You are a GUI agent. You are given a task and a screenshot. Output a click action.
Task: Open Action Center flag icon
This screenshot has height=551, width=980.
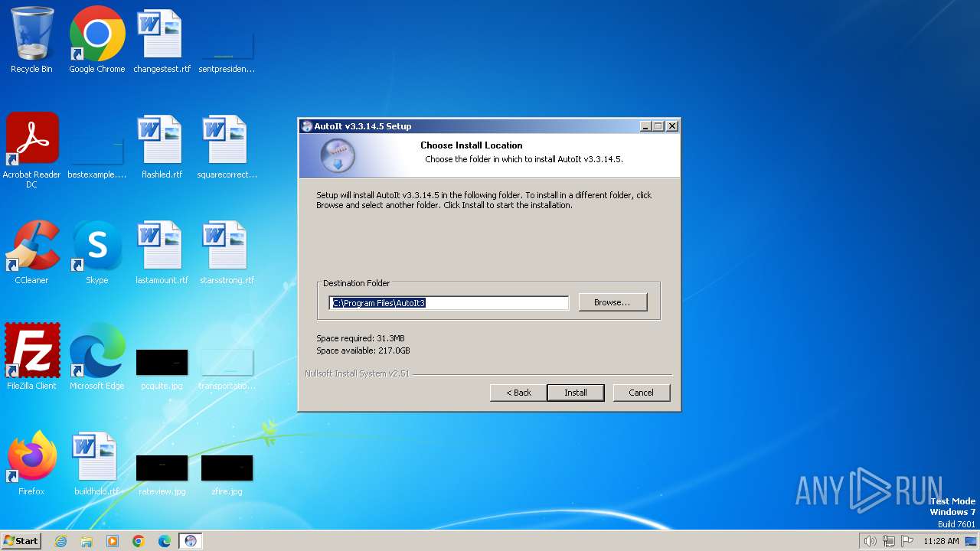pyautogui.click(x=906, y=541)
